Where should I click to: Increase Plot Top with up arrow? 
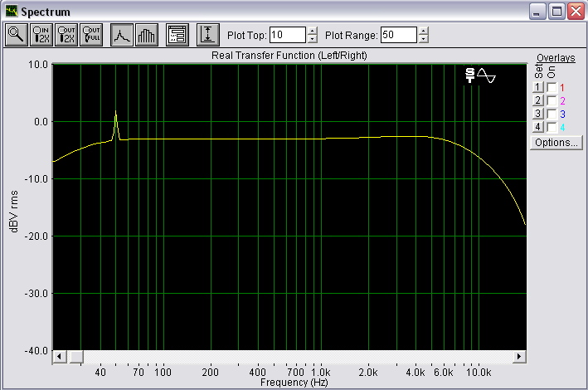click(312, 32)
